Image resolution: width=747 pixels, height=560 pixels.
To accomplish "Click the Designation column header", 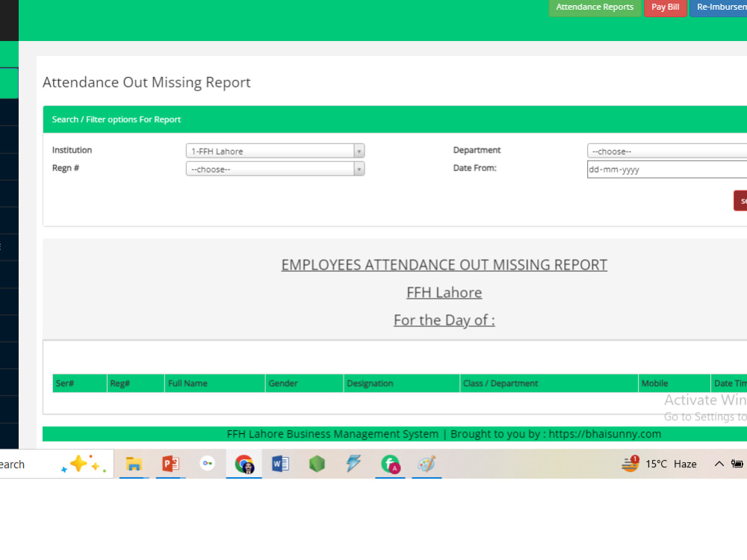I will pyautogui.click(x=402, y=383).
